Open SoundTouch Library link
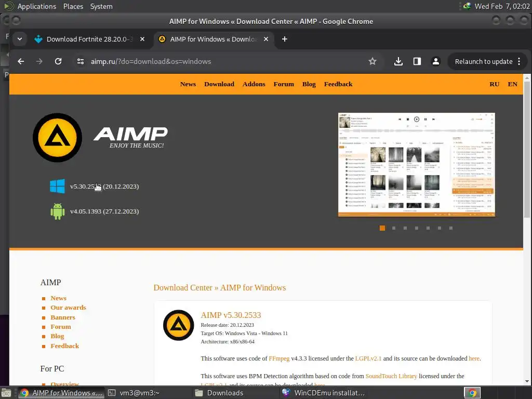This screenshot has width=532, height=399. [391, 376]
